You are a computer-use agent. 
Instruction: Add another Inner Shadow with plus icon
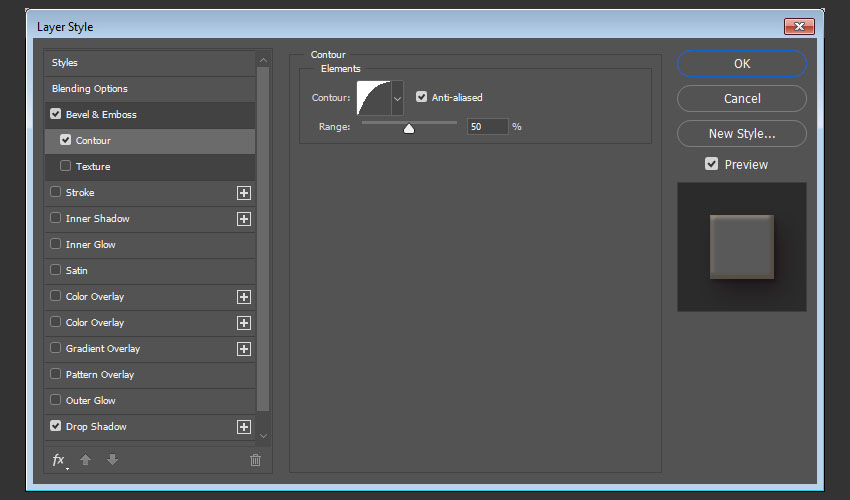243,219
